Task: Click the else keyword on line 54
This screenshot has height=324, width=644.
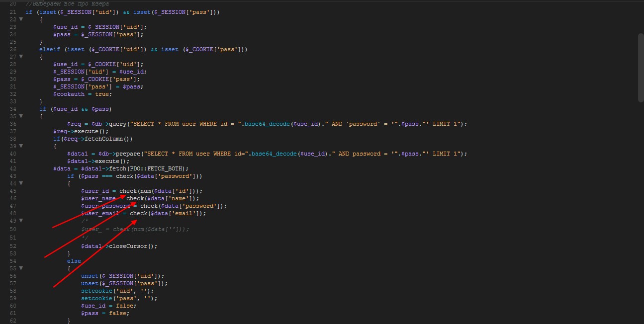Action: click(x=74, y=261)
